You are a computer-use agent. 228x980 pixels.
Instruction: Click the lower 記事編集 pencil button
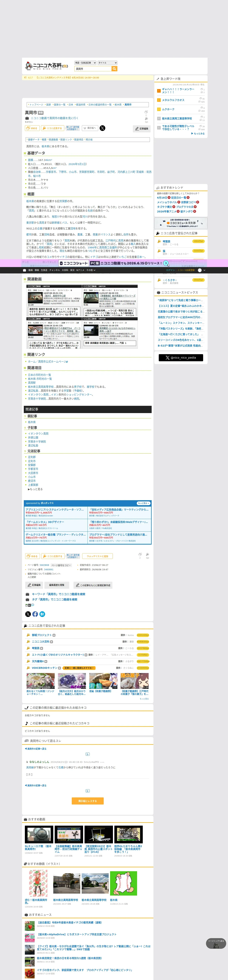tap(34, 585)
